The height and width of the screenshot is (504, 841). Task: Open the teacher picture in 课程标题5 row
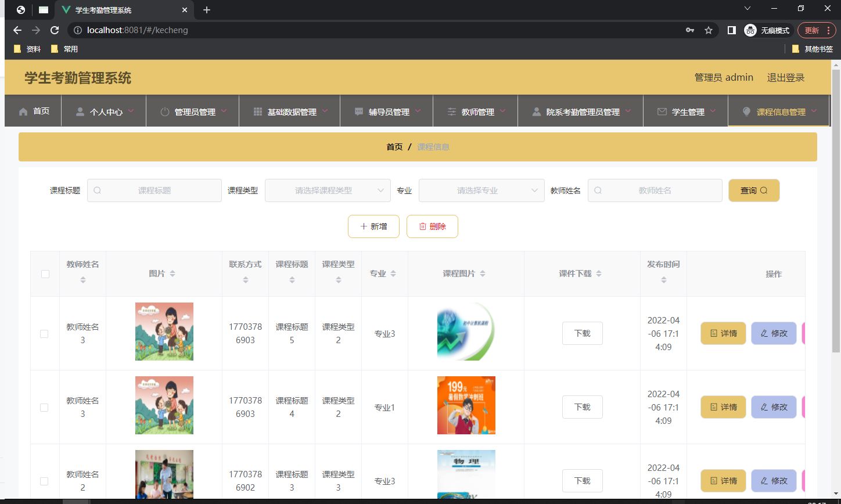[164, 332]
